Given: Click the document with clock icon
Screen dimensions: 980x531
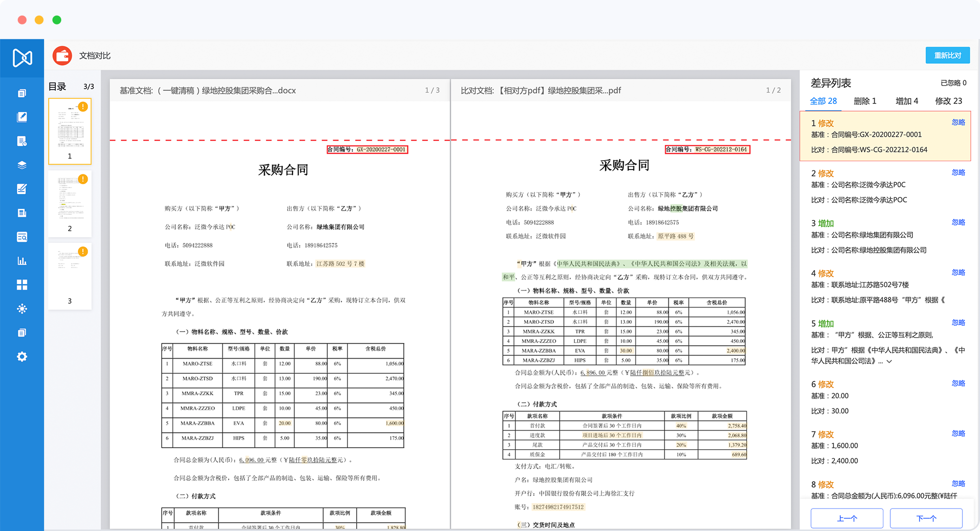Looking at the screenshot, I should 22,141.
